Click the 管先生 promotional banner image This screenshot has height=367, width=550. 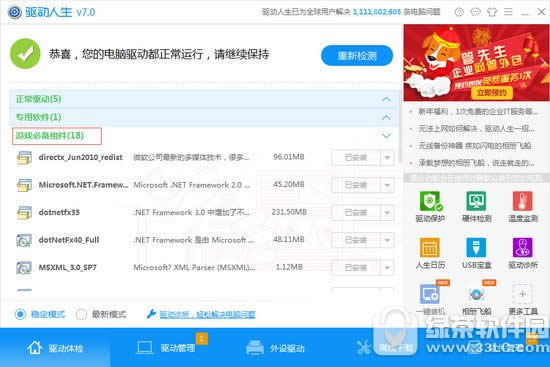click(476, 63)
